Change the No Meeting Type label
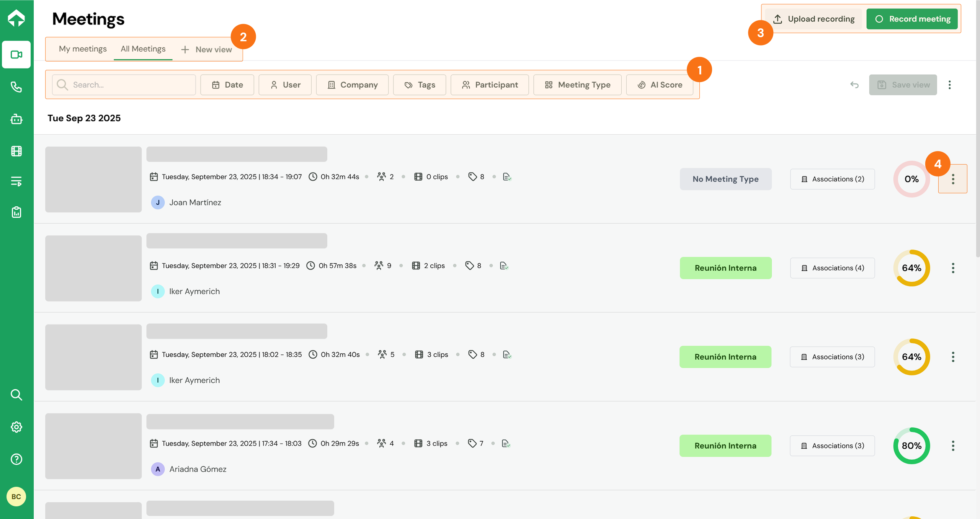Screen dimensions: 980x519 (725, 179)
